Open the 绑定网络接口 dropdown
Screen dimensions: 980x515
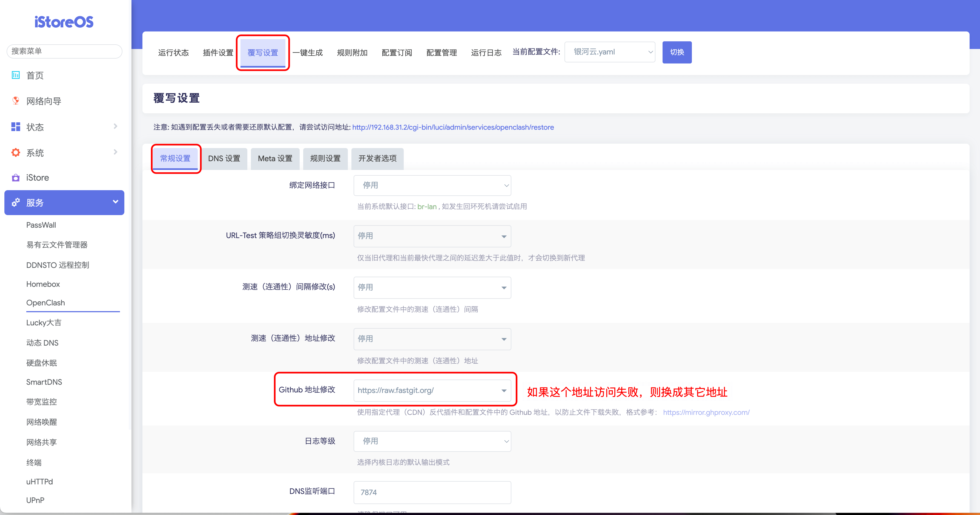(432, 185)
